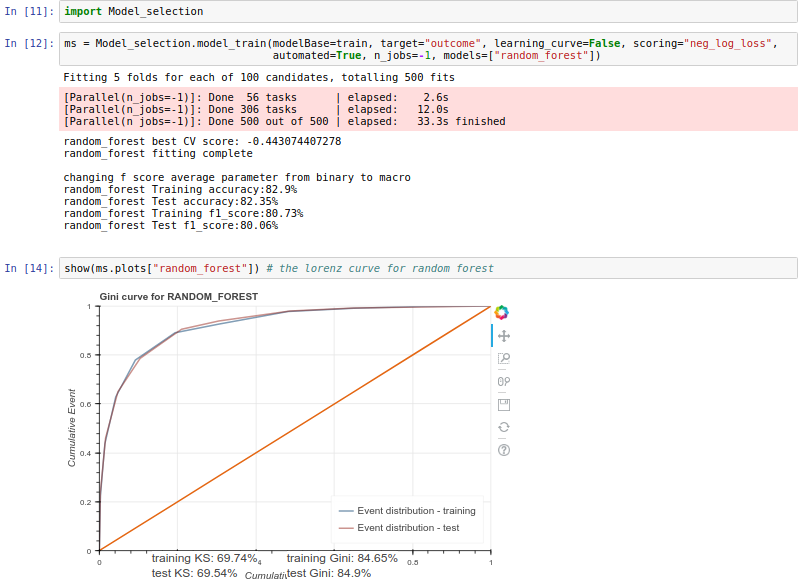Deactivate the currently active Pan tool

click(x=503, y=335)
